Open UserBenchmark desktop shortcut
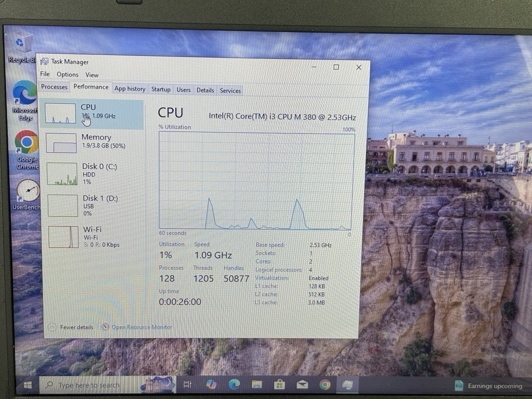The height and width of the screenshot is (399, 532). (x=27, y=195)
